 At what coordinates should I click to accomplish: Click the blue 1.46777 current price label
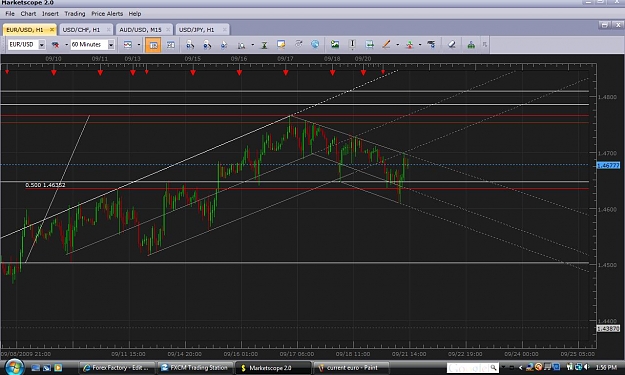tap(608, 165)
